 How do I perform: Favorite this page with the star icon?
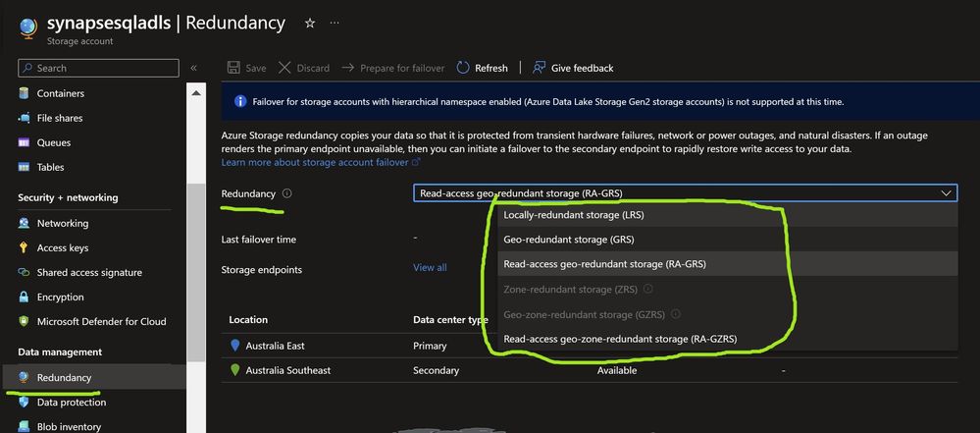[x=309, y=24]
